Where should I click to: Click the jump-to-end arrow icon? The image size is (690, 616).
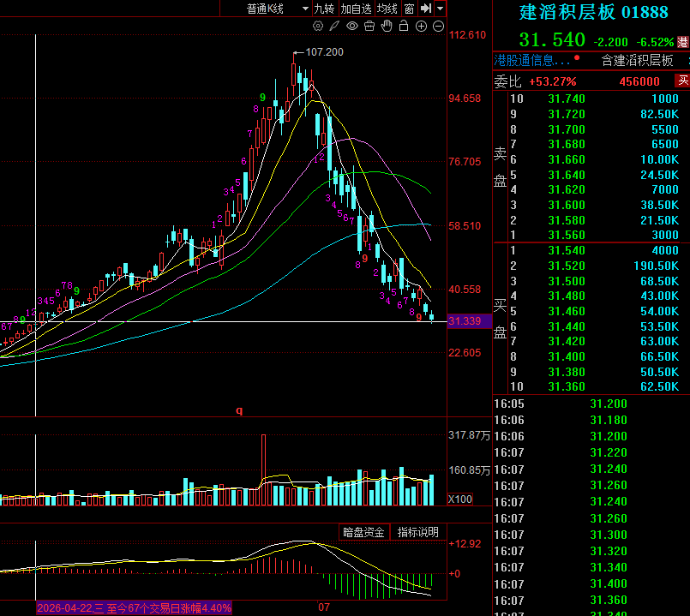click(x=425, y=9)
